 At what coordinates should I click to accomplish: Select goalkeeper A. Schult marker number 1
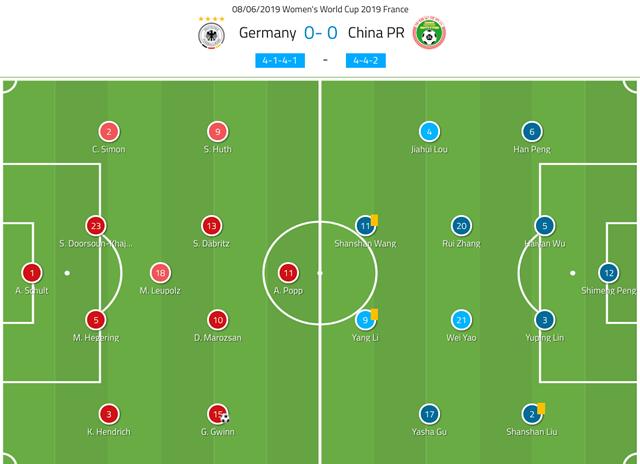point(33,272)
